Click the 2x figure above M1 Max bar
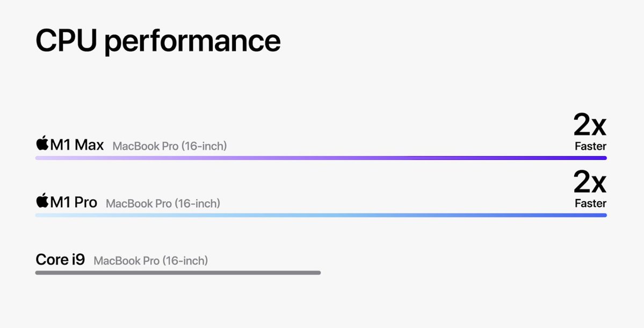Screen dimensions: 644x328 (590, 125)
